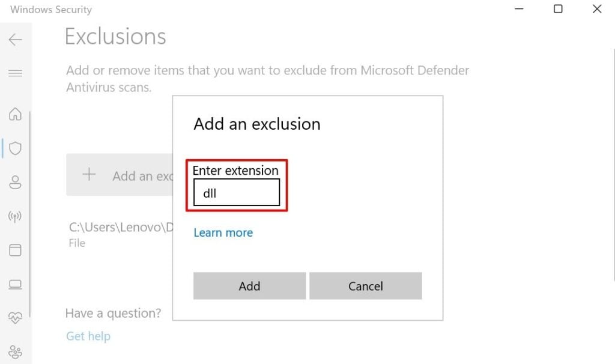The image size is (615, 364).
Task: Click Add to confirm the exclusion
Action: click(x=249, y=286)
